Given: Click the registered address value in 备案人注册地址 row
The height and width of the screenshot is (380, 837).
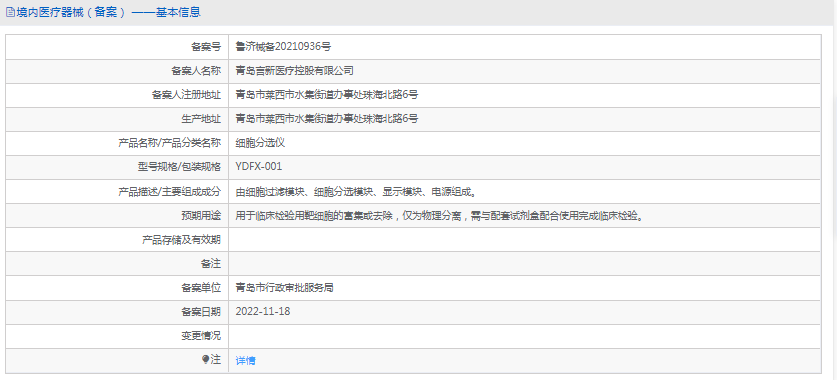Looking at the screenshot, I should [x=327, y=94].
